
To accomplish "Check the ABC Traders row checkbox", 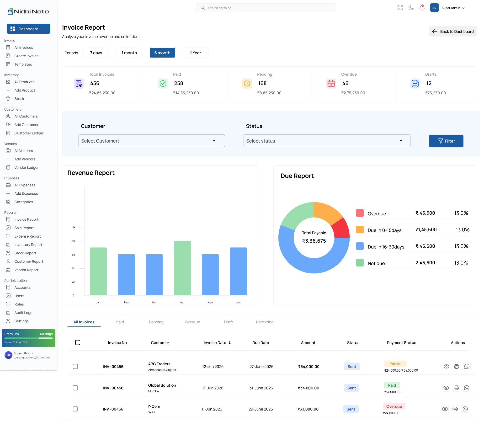I will click(x=75, y=367).
